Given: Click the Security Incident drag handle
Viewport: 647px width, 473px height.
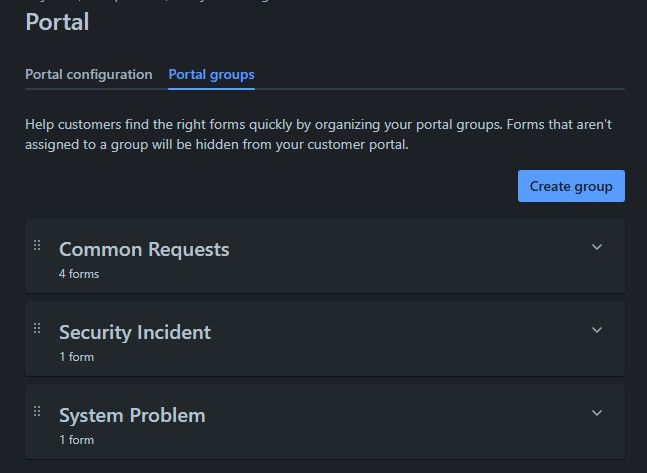Looking at the screenshot, I should (x=37, y=328).
